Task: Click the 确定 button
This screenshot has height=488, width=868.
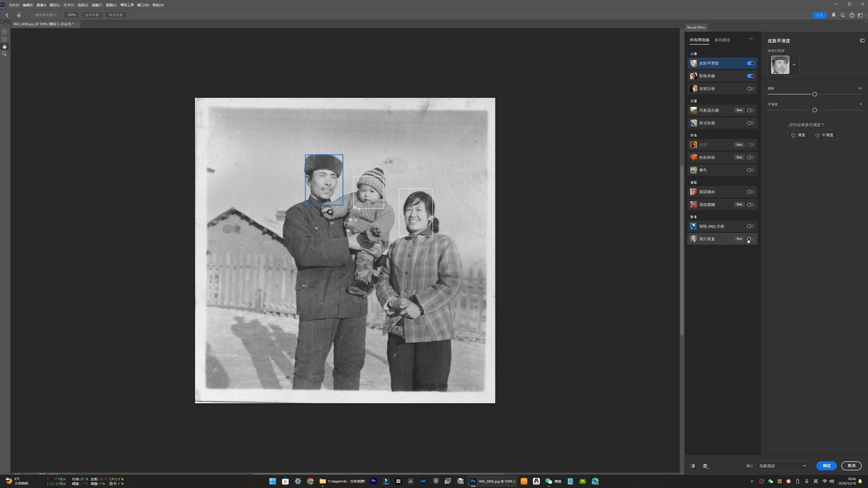Action: 826,466
